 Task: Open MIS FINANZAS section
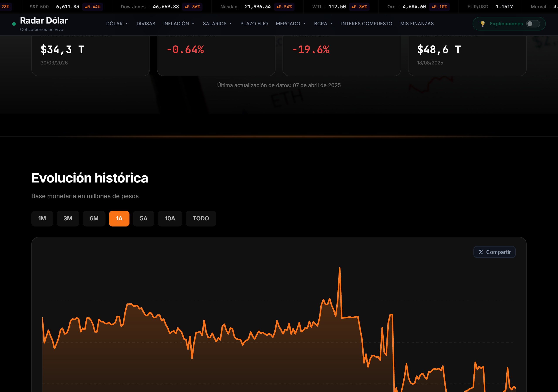[x=417, y=24]
